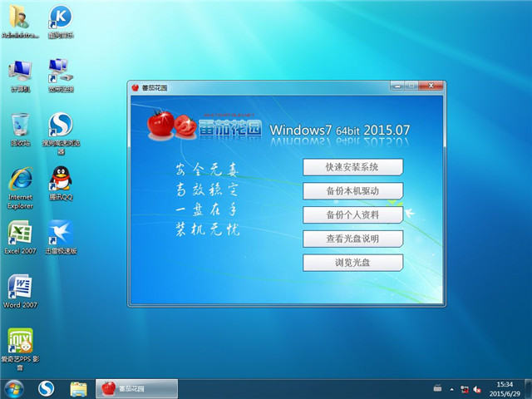This screenshot has width=532, height=399.
Task: Select 番茄花园 taskbar window button
Action: (136, 389)
